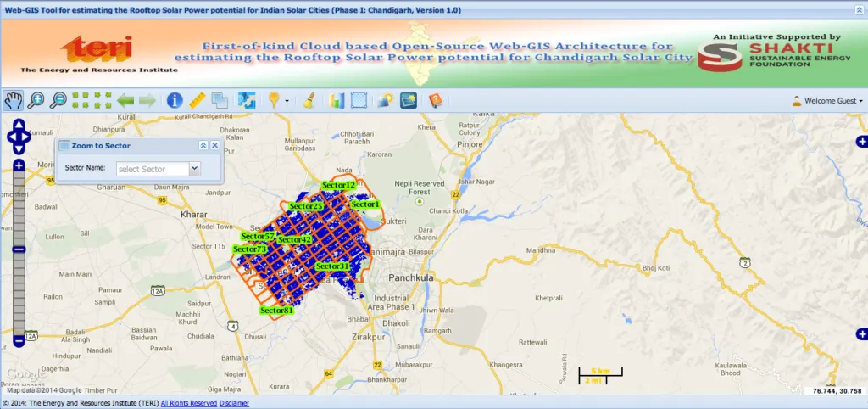Image resolution: width=868 pixels, height=409 pixels.
Task: Pan map down with bottom arrow
Action: point(19,148)
